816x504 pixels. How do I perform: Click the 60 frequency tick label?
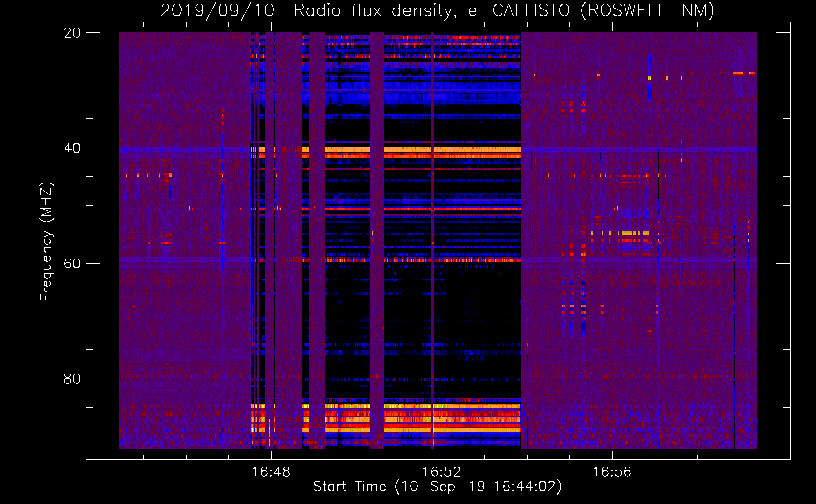pyautogui.click(x=72, y=263)
